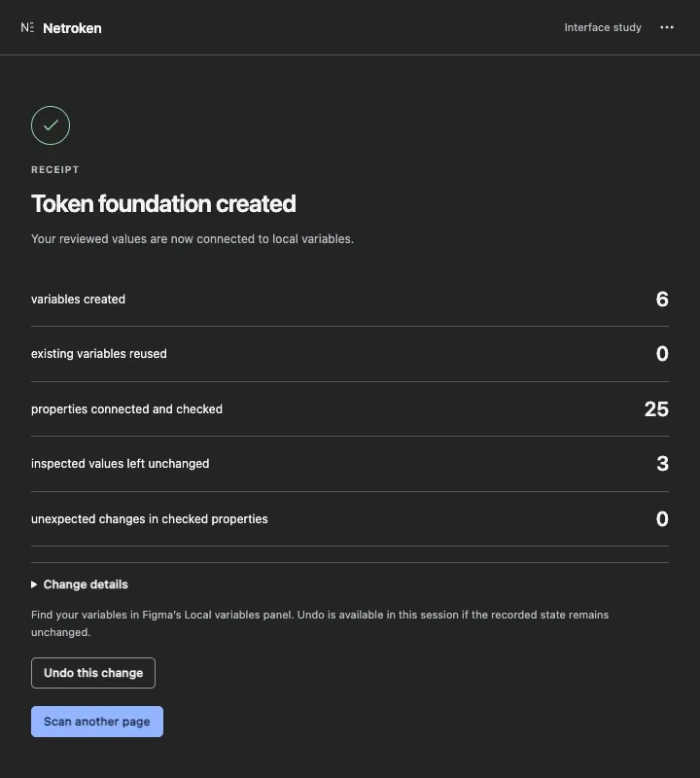The image size is (700, 778).
Task: Click Scan another page button
Action: coord(97,722)
